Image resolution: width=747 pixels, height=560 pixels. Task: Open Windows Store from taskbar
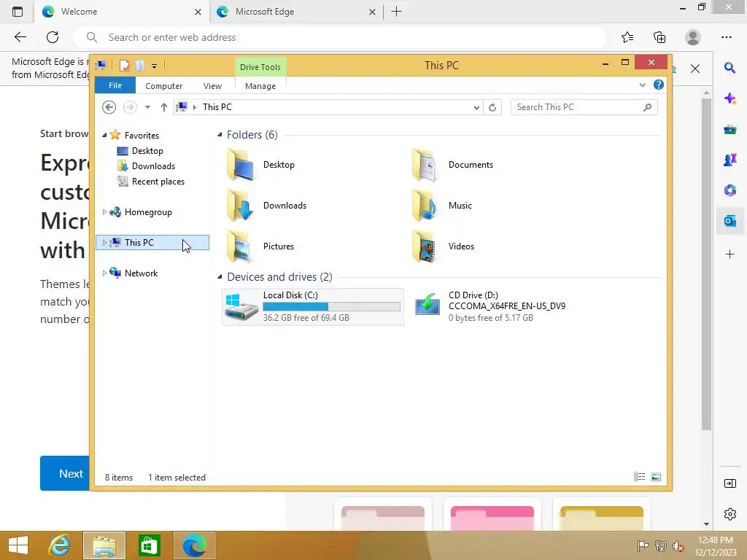pyautogui.click(x=149, y=545)
